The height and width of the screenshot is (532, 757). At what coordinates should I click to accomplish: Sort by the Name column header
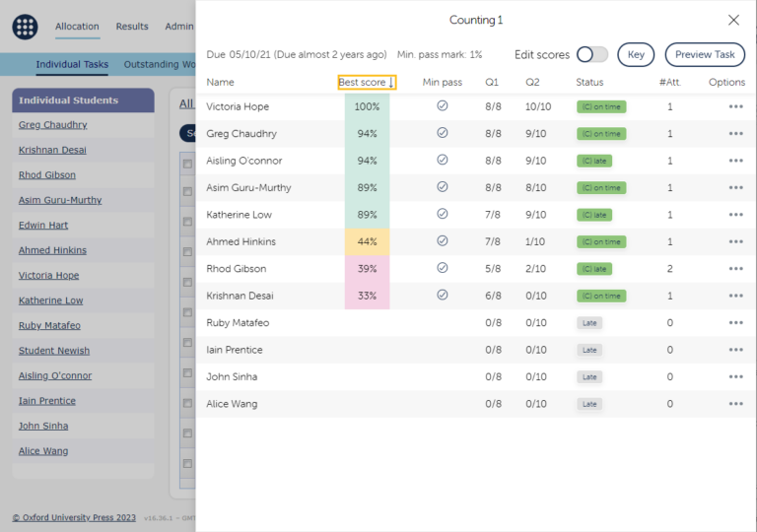pyautogui.click(x=220, y=83)
